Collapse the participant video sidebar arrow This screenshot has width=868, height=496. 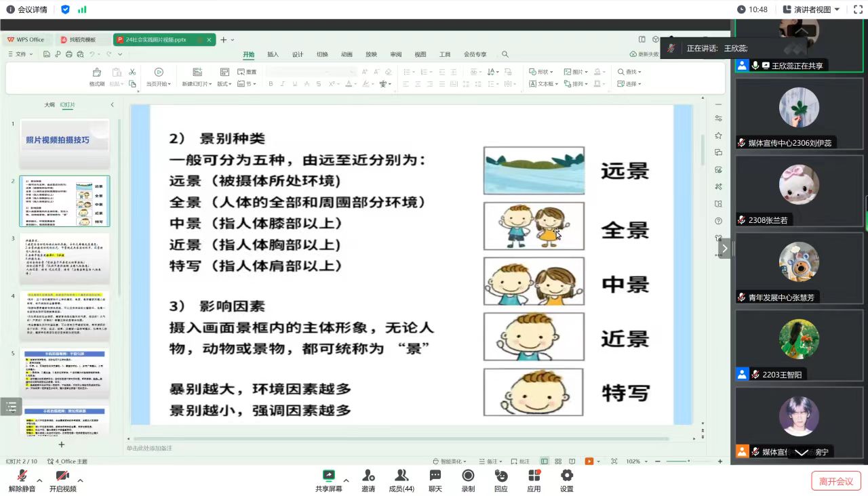(724, 248)
